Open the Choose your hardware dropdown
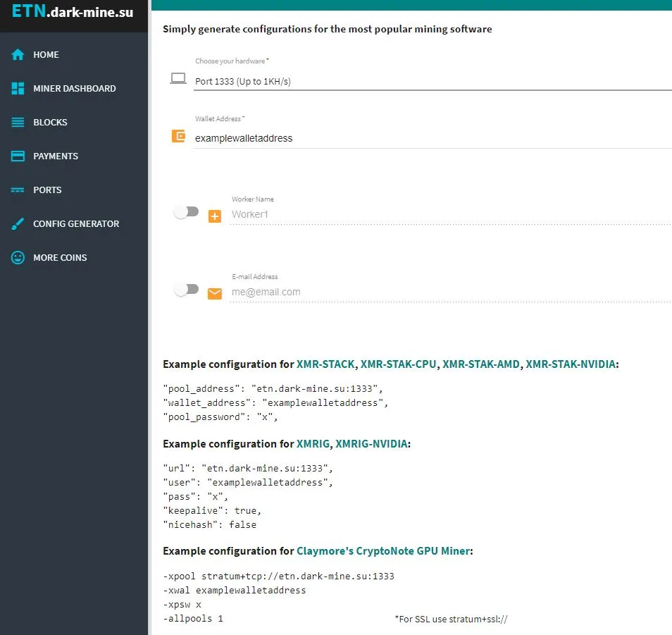 (433, 82)
